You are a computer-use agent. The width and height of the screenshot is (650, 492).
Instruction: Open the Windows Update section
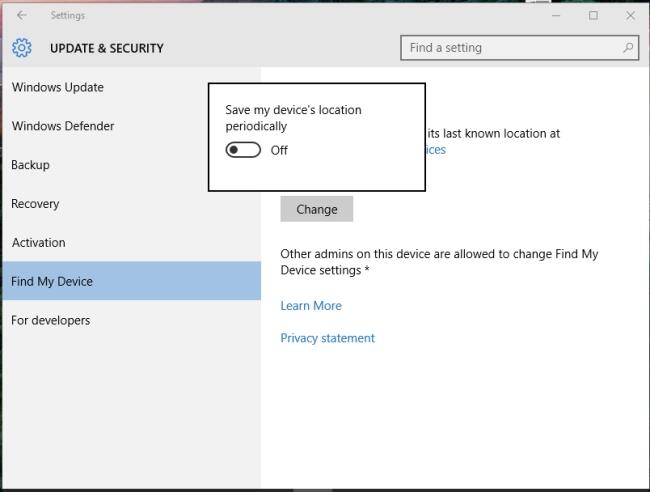[57, 87]
